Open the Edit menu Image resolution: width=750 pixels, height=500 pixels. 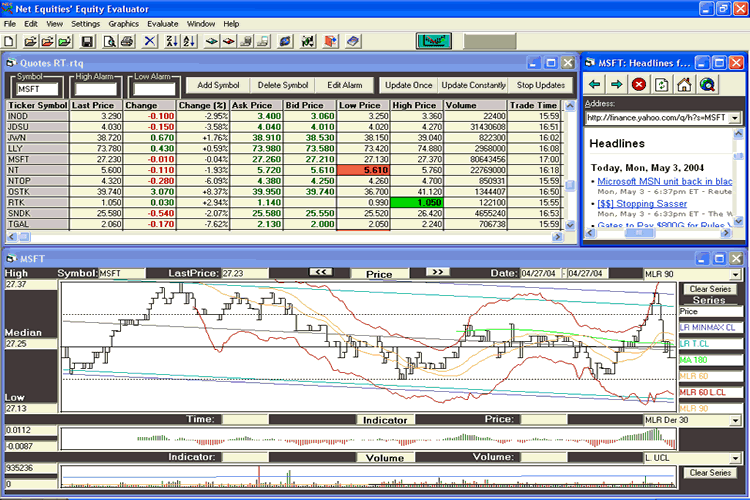(x=31, y=23)
